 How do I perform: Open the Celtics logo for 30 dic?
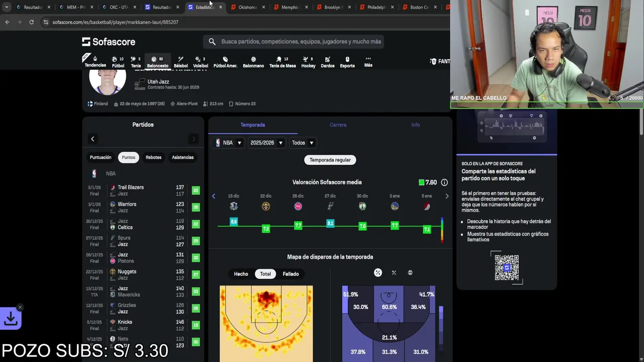362,206
